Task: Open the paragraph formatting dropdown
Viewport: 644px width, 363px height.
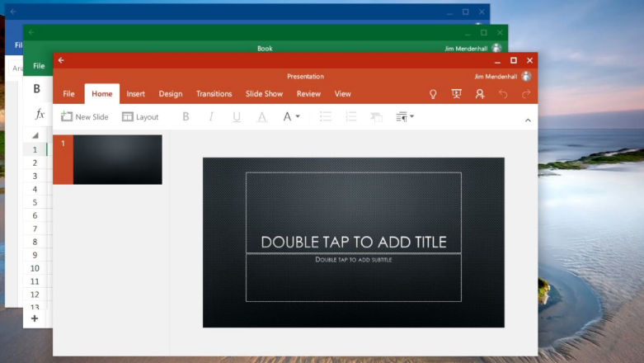Action: click(405, 117)
